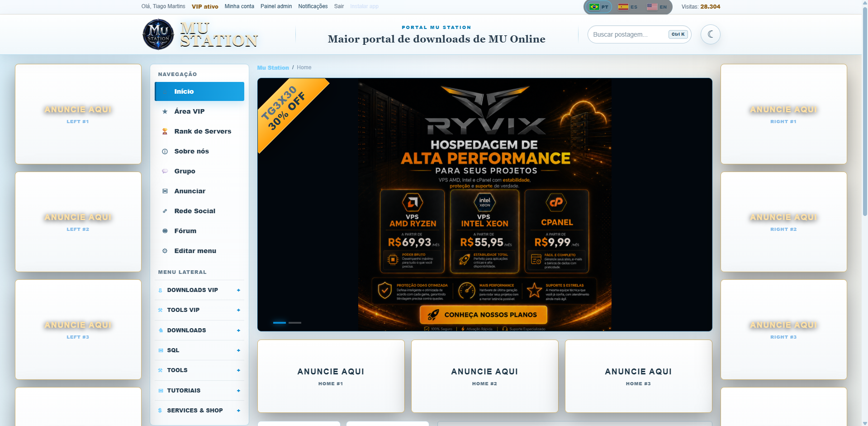The width and height of the screenshot is (868, 426).
Task: Click the Spain flag icon
Action: pos(623,7)
